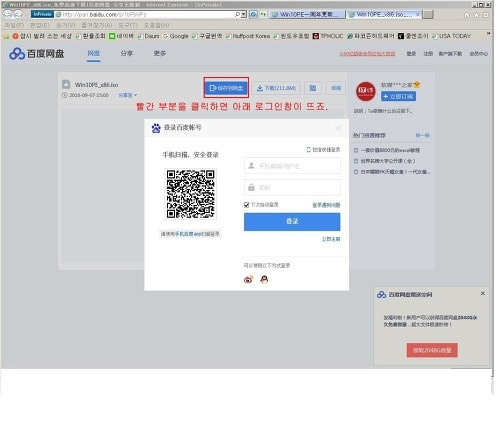Click the red Get 2048G capacity button
Viewport: 500px width, 422px height.
click(432, 350)
